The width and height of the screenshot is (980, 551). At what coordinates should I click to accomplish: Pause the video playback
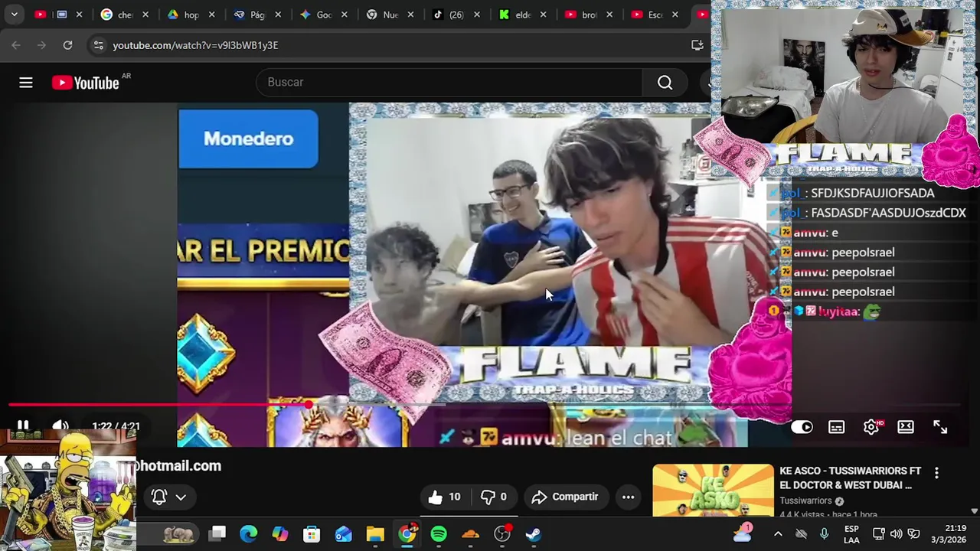pos(23,426)
